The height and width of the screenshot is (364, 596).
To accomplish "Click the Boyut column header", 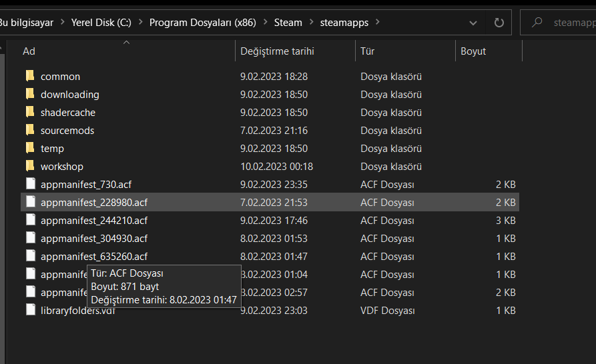I will click(473, 51).
